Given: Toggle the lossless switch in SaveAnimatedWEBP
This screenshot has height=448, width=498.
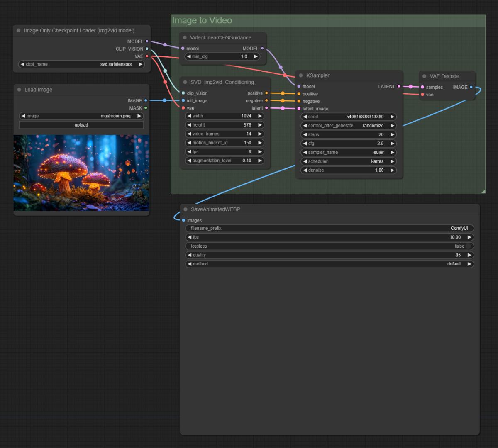Looking at the screenshot, I should point(468,246).
